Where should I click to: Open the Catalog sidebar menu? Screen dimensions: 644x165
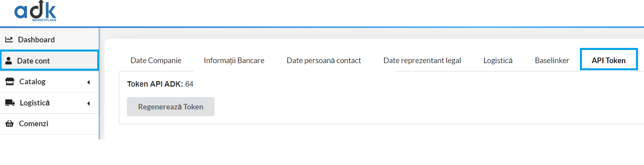pyautogui.click(x=49, y=82)
